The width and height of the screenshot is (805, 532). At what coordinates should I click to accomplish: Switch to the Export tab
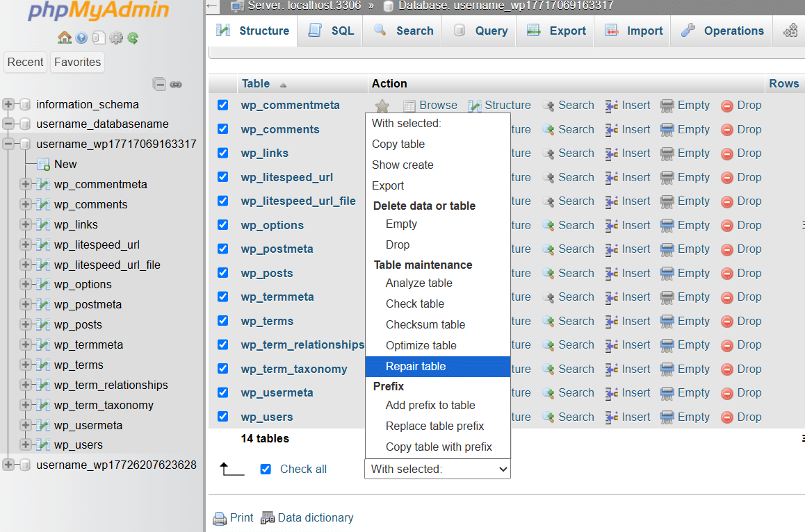click(556, 31)
